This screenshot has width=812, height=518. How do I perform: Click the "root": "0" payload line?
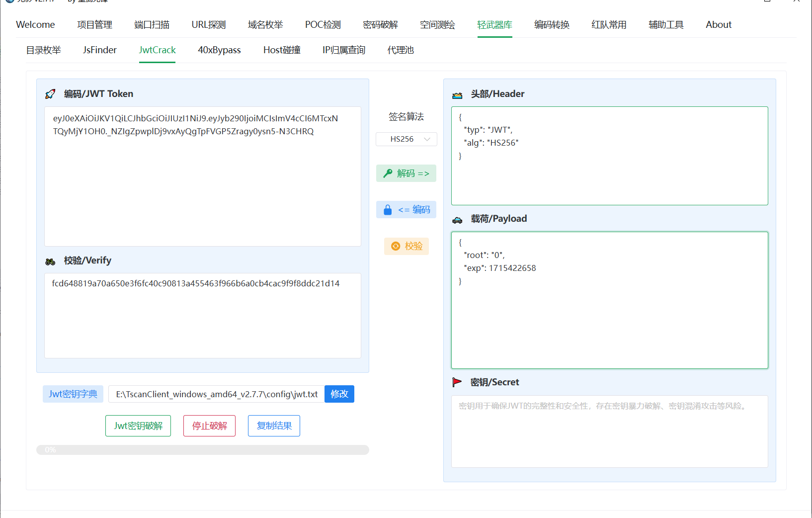coord(484,256)
